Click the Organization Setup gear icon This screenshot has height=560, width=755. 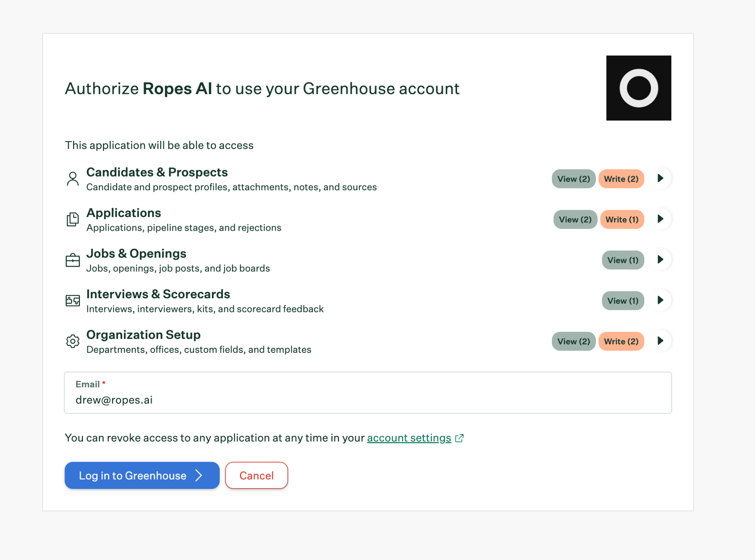(73, 341)
